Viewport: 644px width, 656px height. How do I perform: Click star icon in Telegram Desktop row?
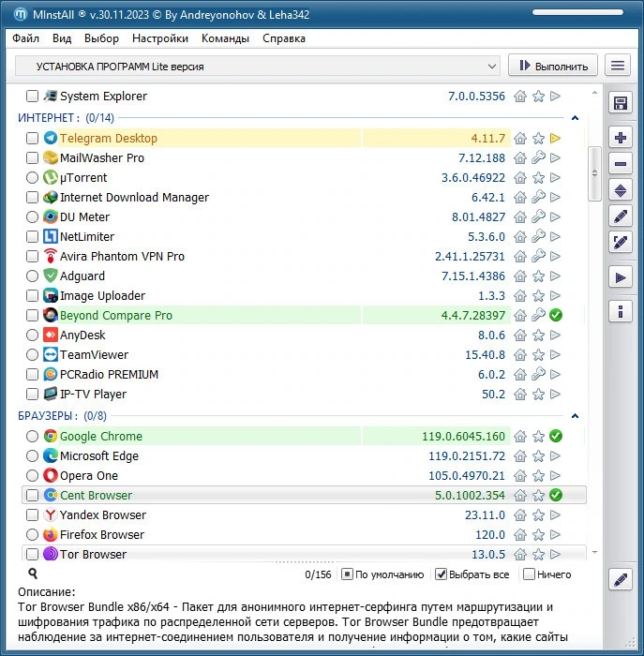[x=538, y=138]
